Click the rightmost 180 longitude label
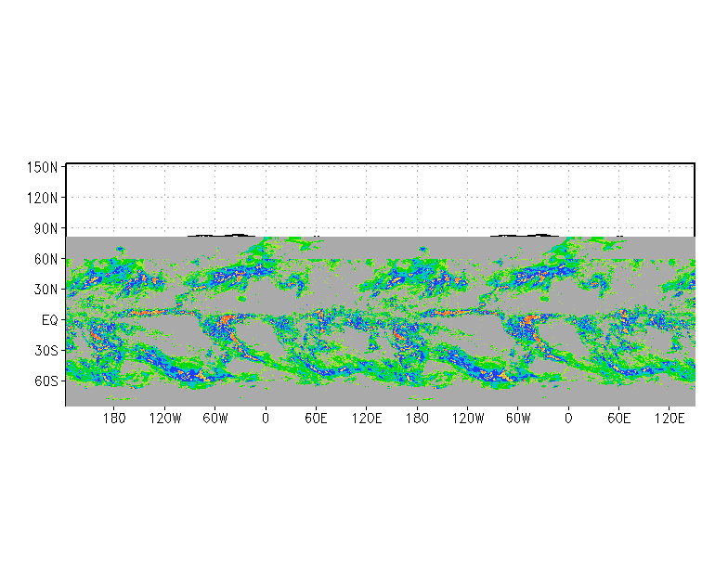This screenshot has height=568, width=728. click(x=417, y=419)
